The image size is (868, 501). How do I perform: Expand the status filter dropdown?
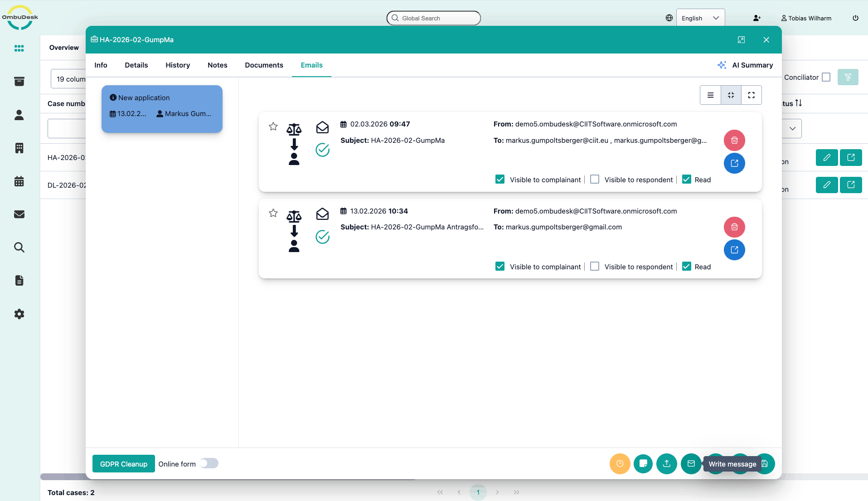point(792,129)
